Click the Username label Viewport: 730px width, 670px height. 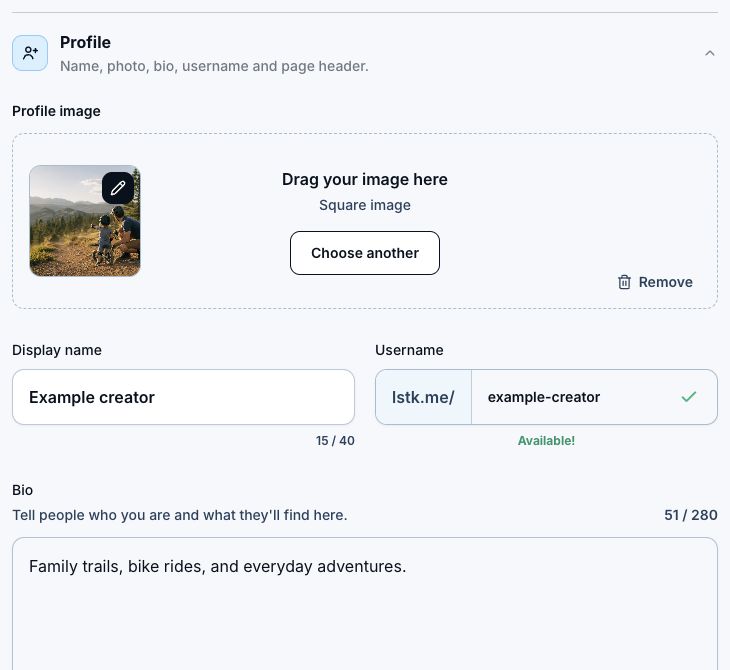409,350
